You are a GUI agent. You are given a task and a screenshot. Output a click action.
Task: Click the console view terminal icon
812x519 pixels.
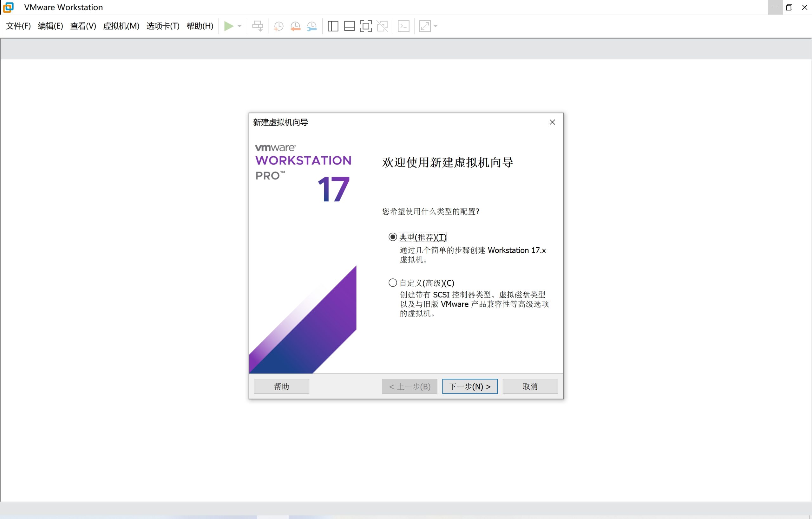(404, 26)
